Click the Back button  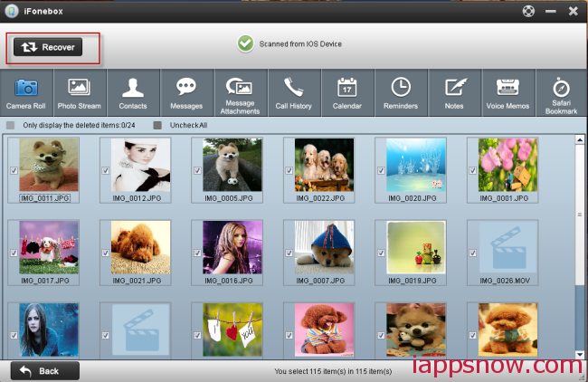click(45, 371)
